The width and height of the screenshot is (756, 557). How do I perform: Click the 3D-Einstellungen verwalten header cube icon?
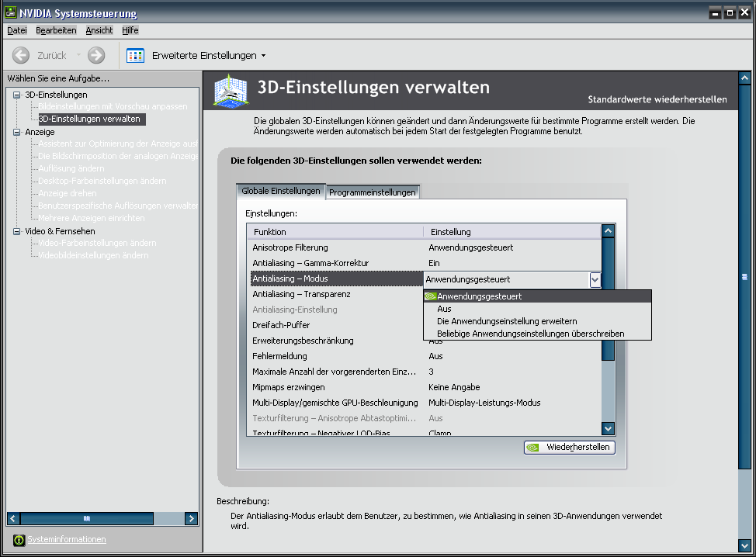(x=231, y=91)
